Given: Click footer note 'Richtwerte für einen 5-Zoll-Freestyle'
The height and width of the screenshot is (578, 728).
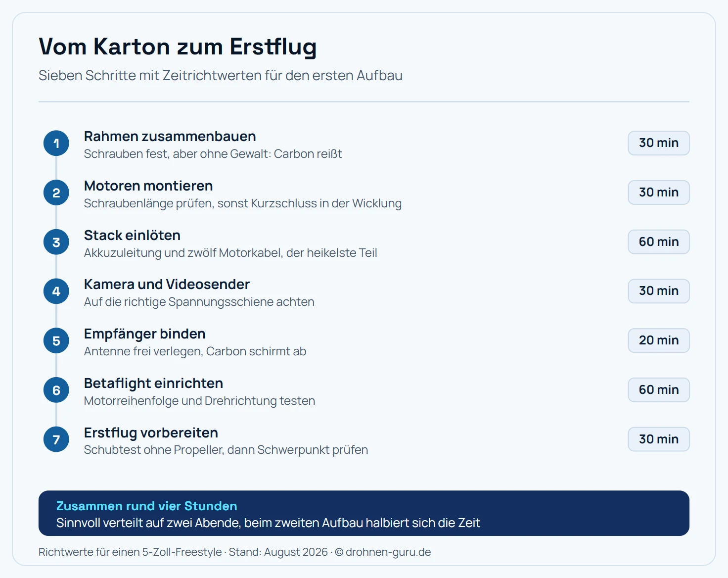Looking at the screenshot, I should [130, 552].
